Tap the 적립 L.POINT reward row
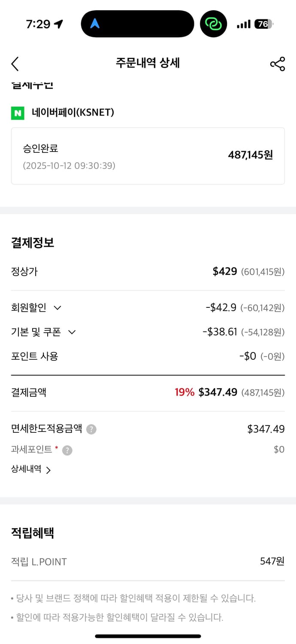The width and height of the screenshot is (296, 644). [148, 562]
